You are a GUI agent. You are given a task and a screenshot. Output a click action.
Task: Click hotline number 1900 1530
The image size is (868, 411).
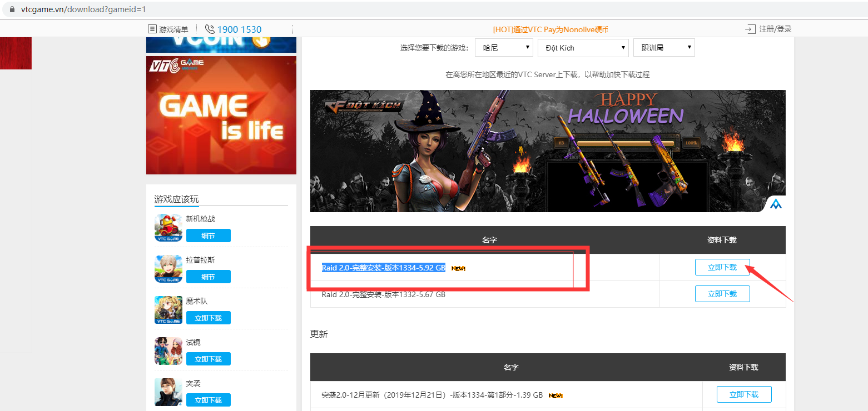click(239, 29)
